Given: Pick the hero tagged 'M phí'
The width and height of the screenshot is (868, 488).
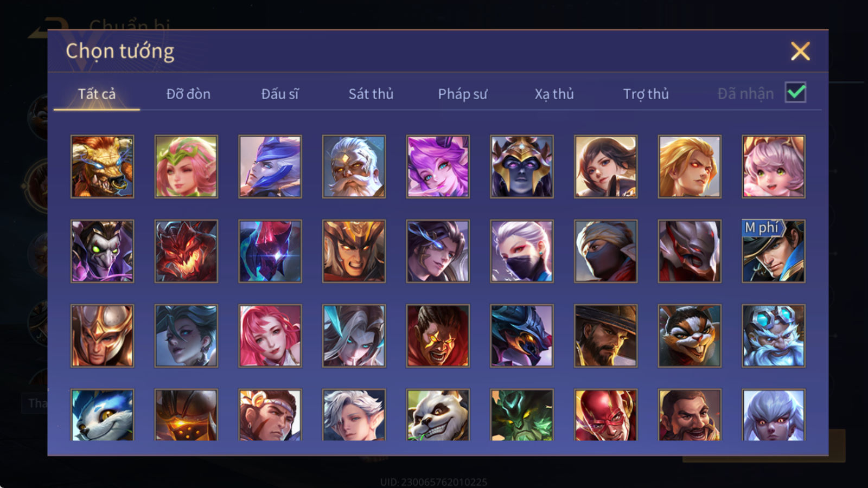Looking at the screenshot, I should click(x=774, y=251).
